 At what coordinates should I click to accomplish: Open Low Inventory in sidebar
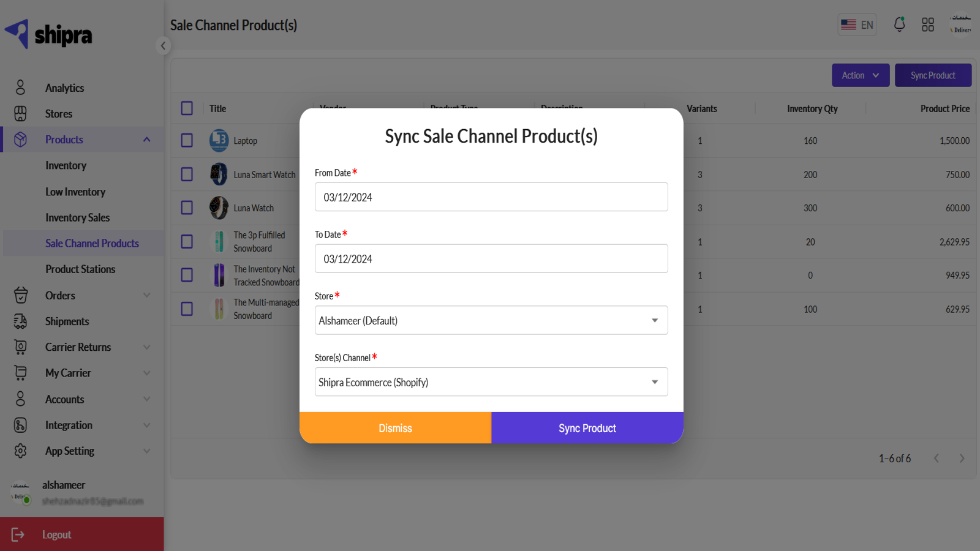(x=75, y=192)
